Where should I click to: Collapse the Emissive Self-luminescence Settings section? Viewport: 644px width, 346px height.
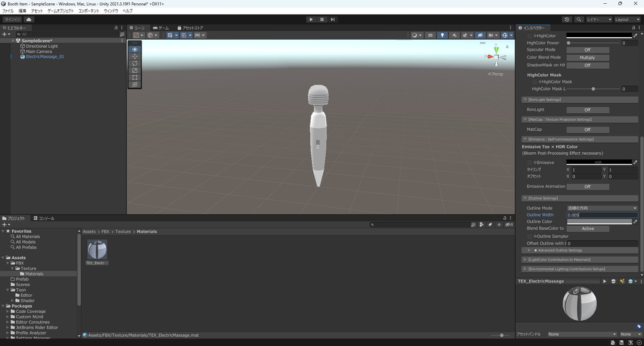(x=580, y=139)
